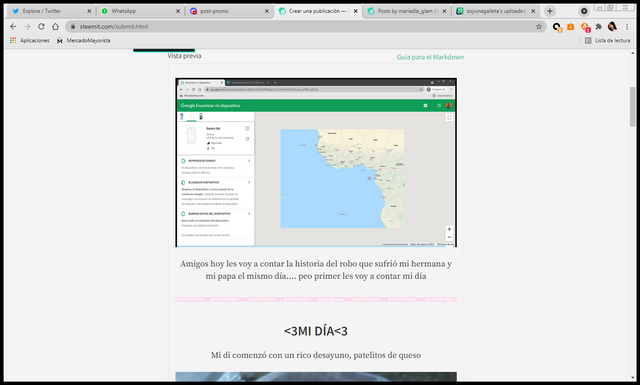Click the '<3MI DÍA<3' heading

click(x=316, y=331)
